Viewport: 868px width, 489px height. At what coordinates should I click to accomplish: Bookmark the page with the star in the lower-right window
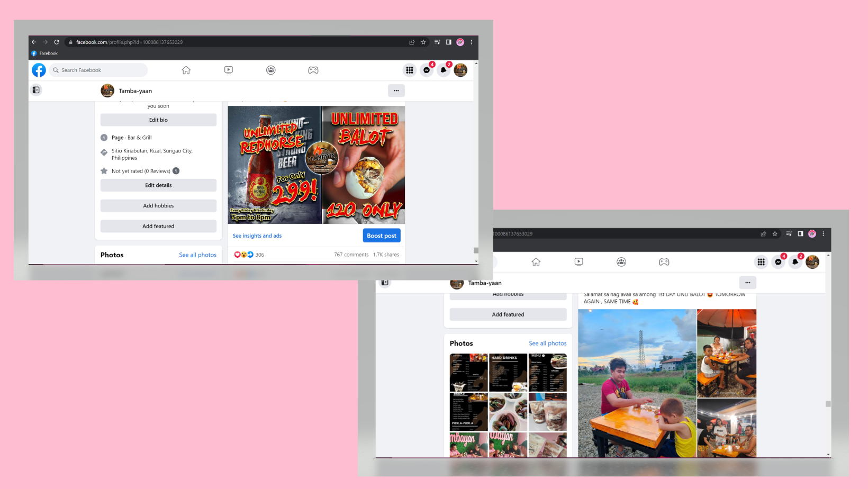[775, 234]
